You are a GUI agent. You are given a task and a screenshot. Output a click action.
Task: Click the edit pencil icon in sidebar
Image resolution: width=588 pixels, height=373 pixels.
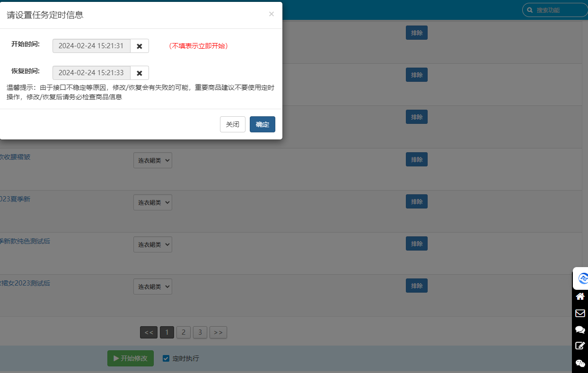point(580,346)
